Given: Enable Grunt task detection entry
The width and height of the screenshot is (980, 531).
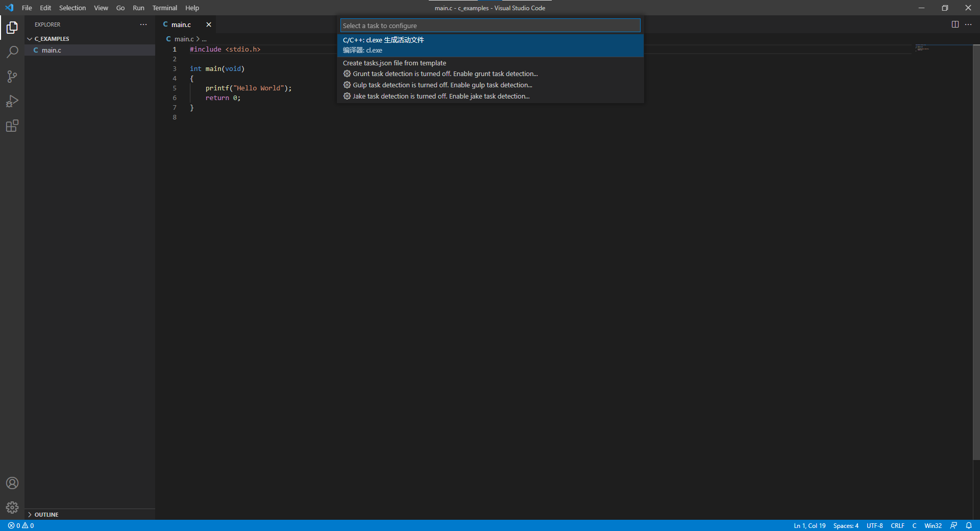Looking at the screenshot, I should (x=490, y=74).
